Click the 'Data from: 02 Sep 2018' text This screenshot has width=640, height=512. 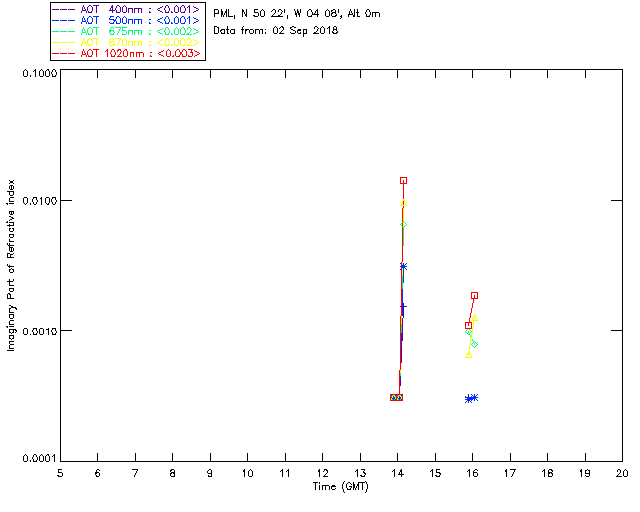[276, 31]
